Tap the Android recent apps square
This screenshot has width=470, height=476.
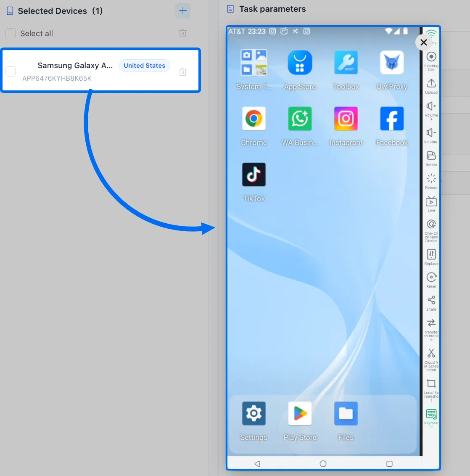[389, 463]
